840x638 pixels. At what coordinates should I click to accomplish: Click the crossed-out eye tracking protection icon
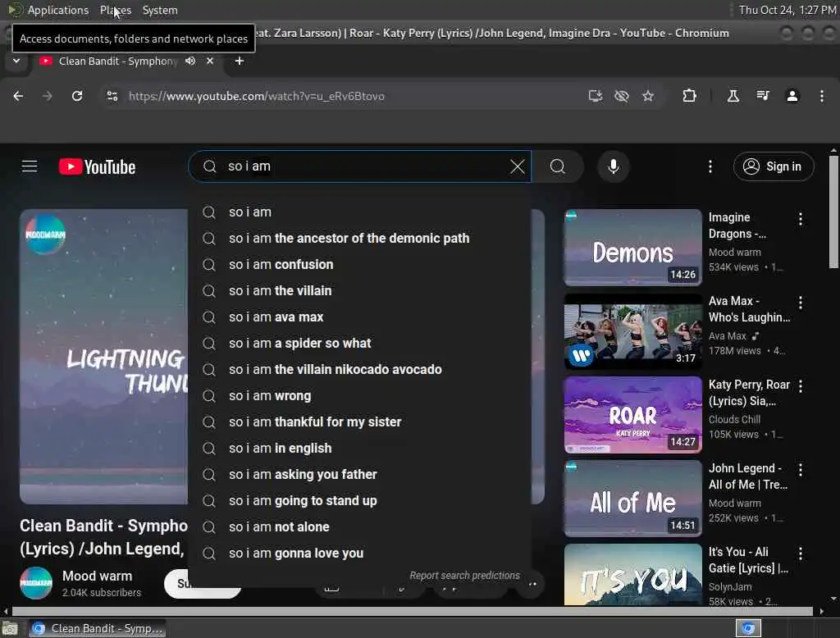(x=622, y=96)
